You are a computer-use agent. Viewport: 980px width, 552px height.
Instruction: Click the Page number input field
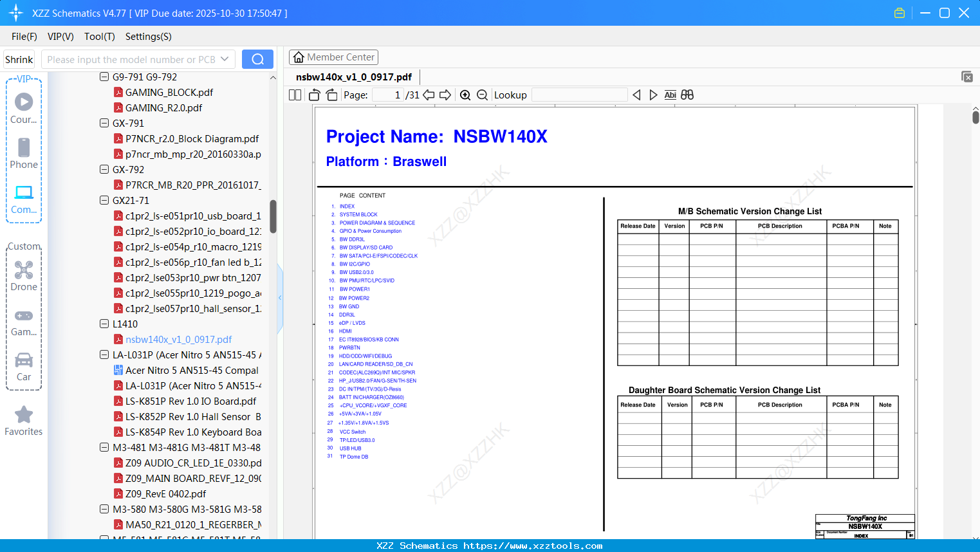[388, 95]
